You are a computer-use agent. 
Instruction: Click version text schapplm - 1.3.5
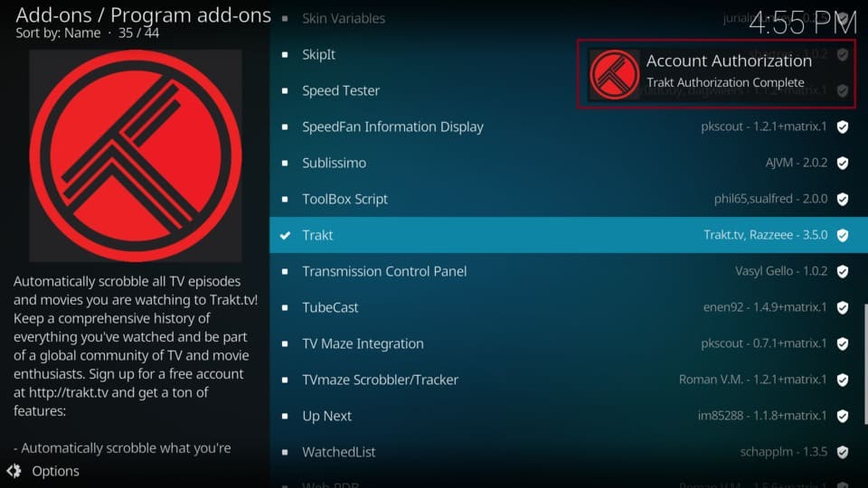(x=784, y=452)
